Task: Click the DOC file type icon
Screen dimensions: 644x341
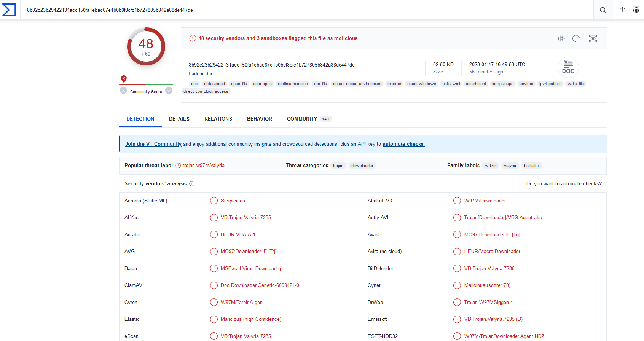Action: click(x=568, y=67)
